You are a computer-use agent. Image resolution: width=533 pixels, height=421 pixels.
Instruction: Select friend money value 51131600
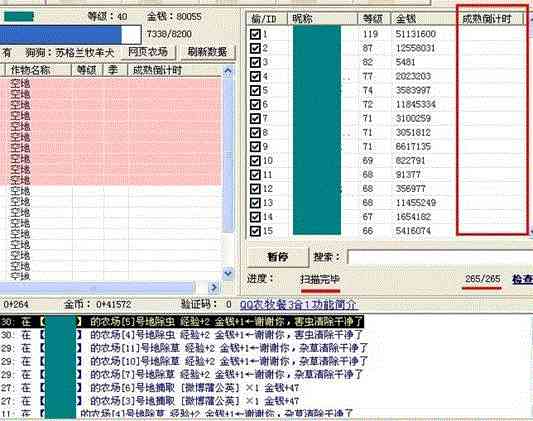(x=415, y=34)
